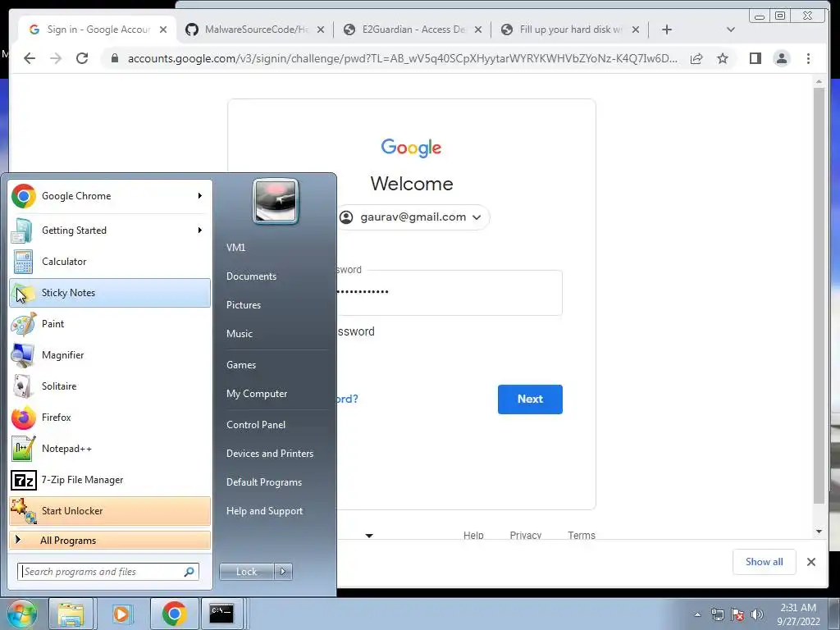
Task: Open Chrome profile avatar menu
Action: pos(782,58)
